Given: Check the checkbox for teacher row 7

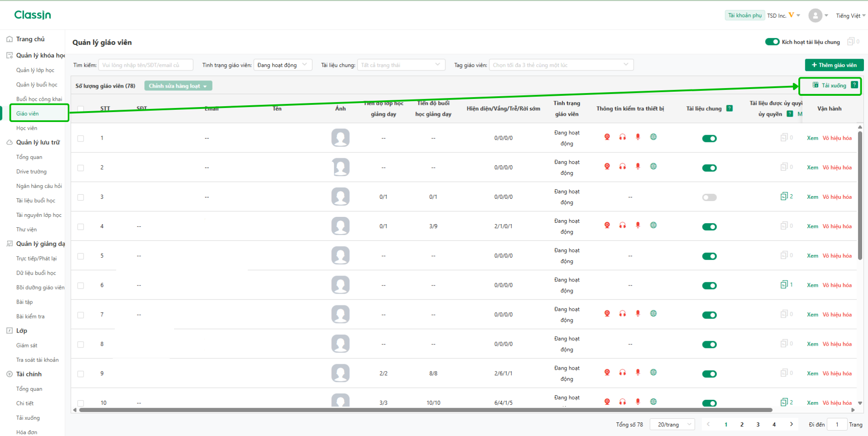Looking at the screenshot, I should point(80,315).
